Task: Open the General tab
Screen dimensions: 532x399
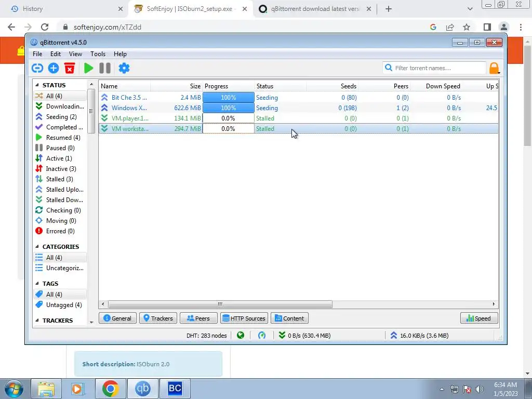Action: pos(117,318)
